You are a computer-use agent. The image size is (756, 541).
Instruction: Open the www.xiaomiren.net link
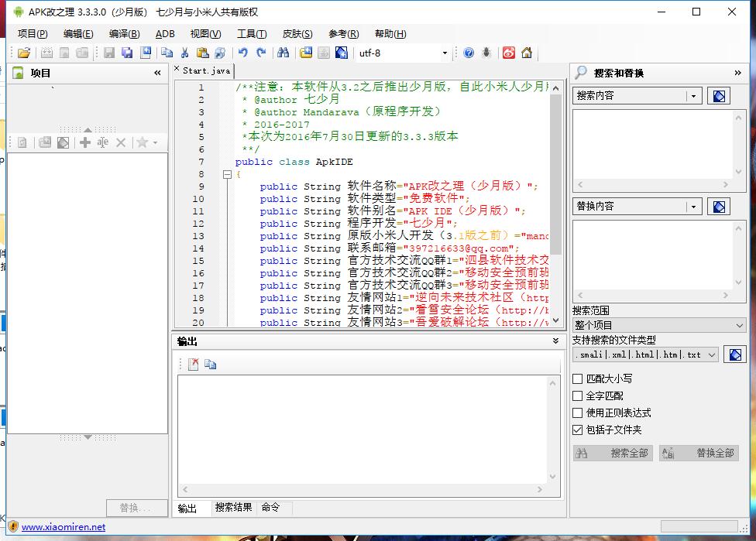pyautogui.click(x=64, y=527)
